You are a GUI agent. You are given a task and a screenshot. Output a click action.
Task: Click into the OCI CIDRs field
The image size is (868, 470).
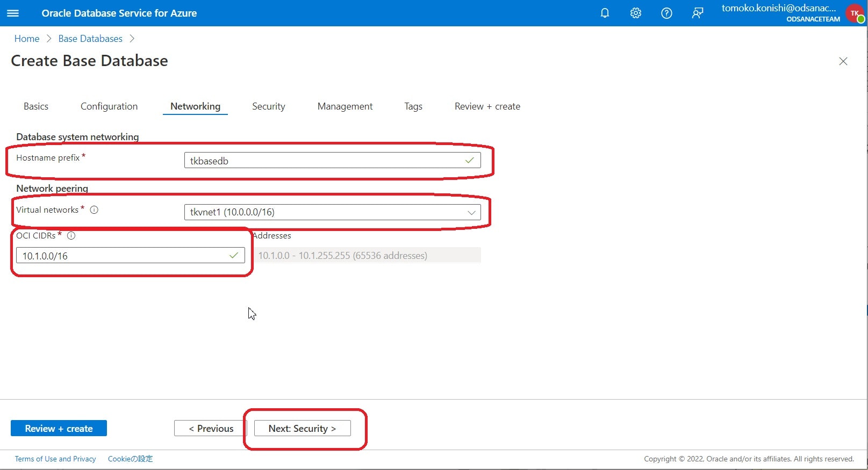coord(131,256)
